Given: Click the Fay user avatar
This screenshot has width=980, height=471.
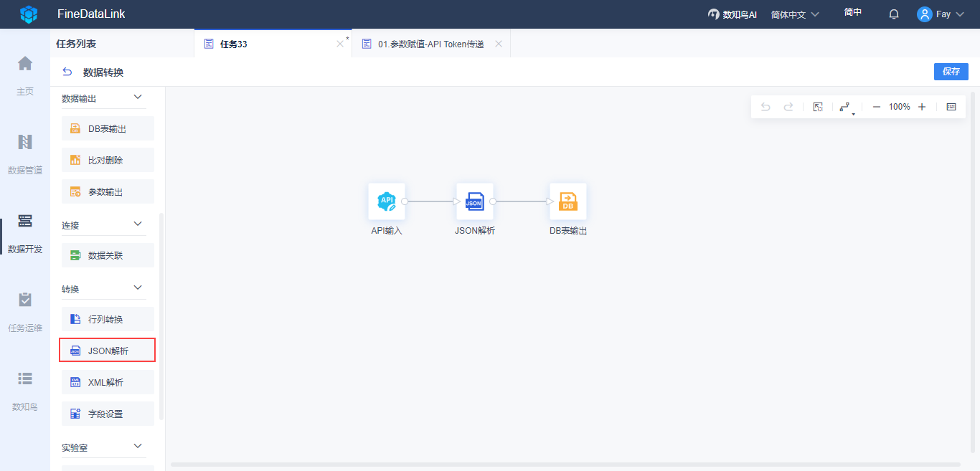Looking at the screenshot, I should (x=924, y=14).
